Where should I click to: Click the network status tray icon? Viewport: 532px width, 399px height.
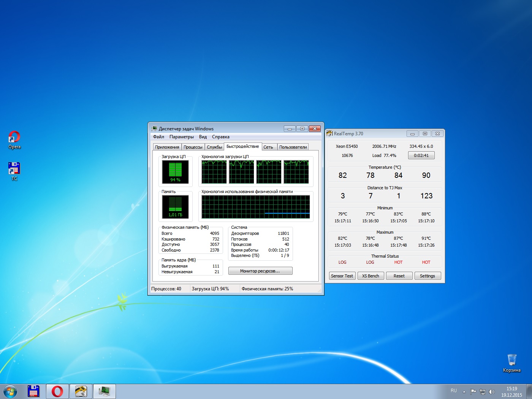[x=483, y=391]
